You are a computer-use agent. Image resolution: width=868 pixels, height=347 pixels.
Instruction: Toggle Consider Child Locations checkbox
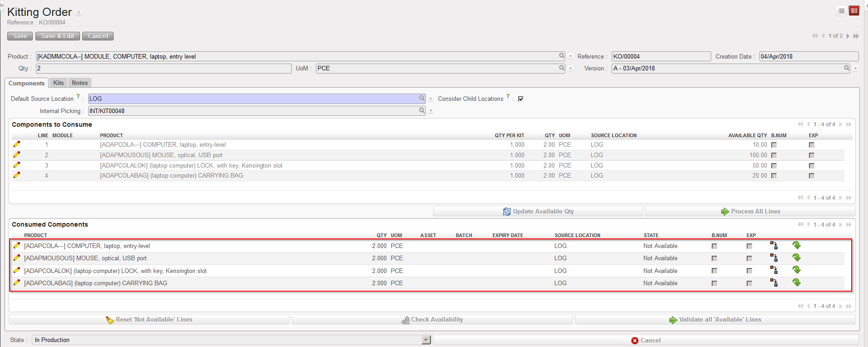click(x=521, y=99)
